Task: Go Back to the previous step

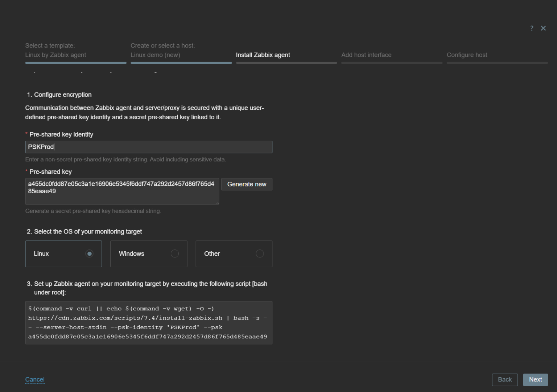Action: pyautogui.click(x=505, y=380)
